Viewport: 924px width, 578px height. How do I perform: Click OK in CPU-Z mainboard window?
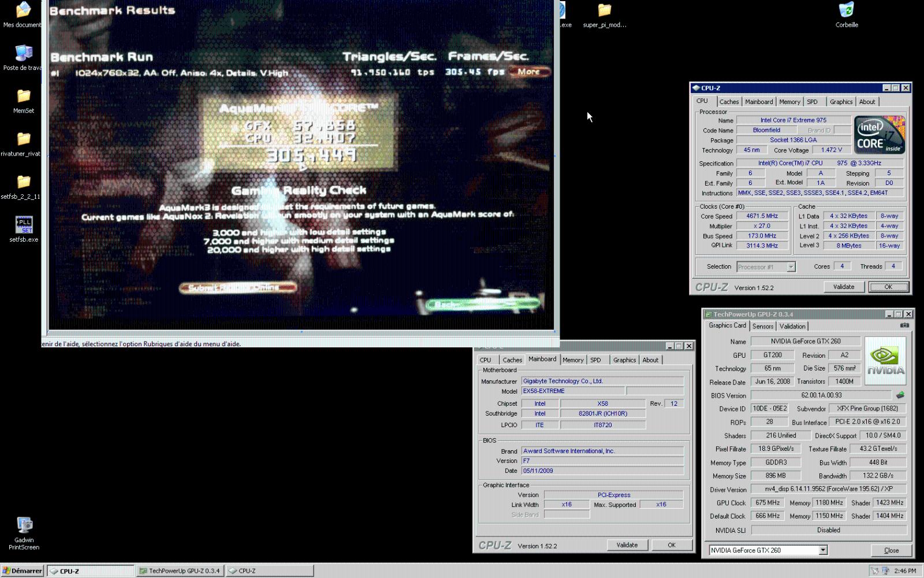tap(672, 545)
